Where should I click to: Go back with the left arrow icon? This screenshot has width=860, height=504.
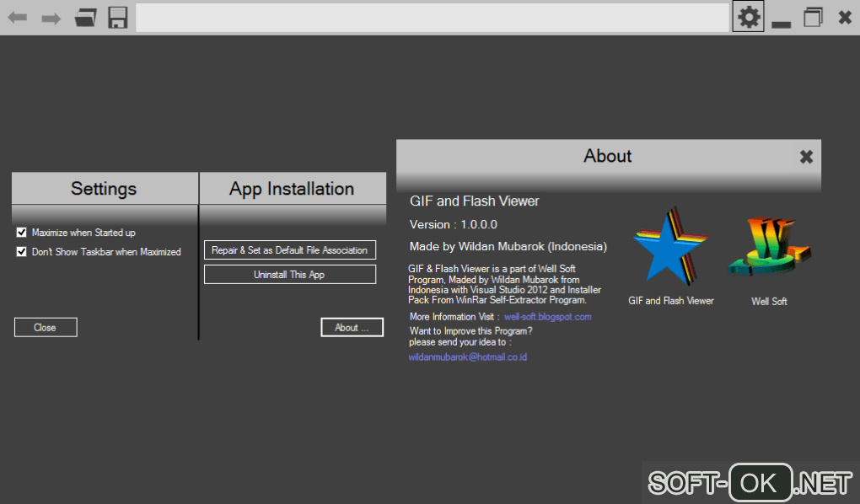coord(18,18)
